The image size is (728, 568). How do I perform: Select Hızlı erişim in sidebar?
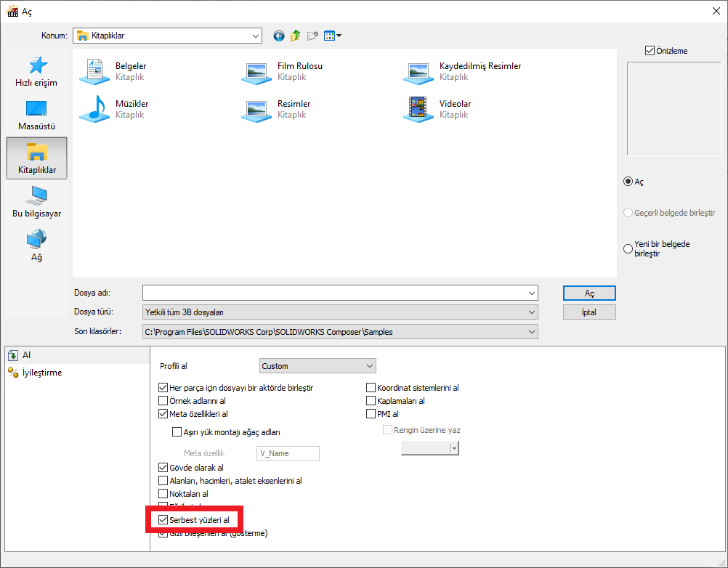pyautogui.click(x=36, y=72)
